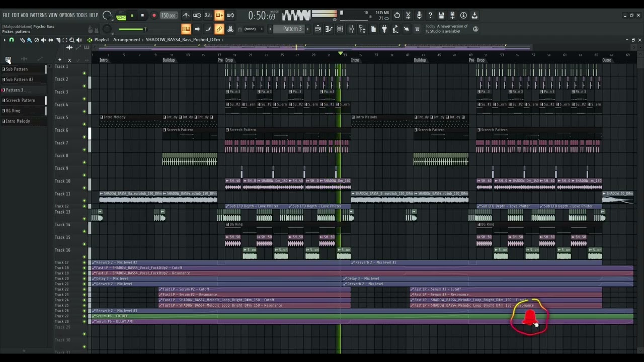The image size is (644, 362).
Task: Open the ADD menu
Action: point(25,16)
